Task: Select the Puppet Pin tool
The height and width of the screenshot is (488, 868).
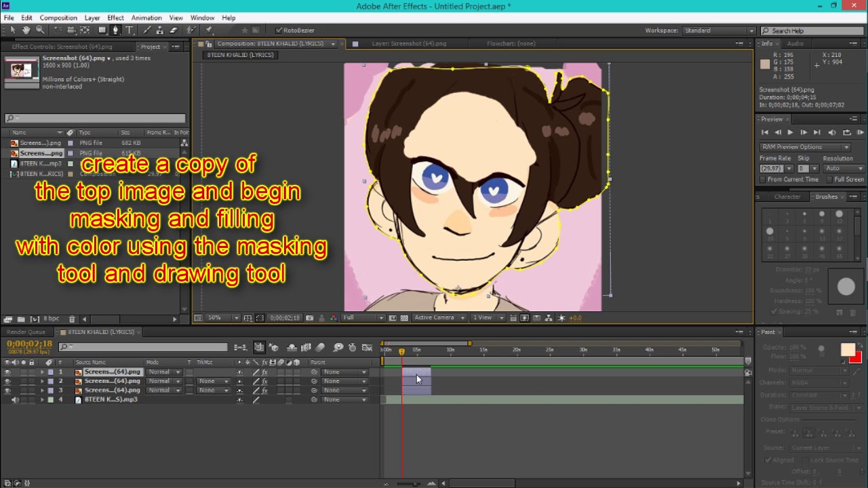Action: [x=209, y=30]
